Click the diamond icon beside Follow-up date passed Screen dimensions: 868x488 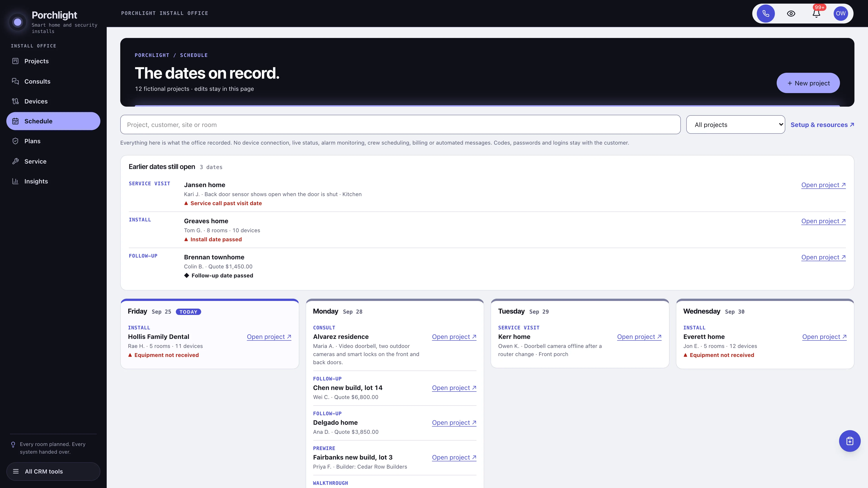pos(186,275)
